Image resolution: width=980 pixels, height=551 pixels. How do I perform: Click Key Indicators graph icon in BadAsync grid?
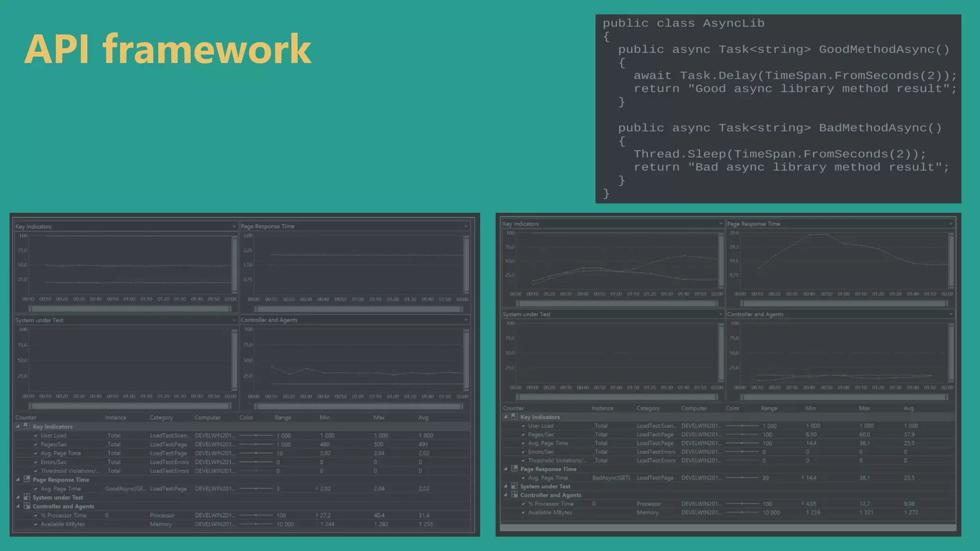pos(514,417)
